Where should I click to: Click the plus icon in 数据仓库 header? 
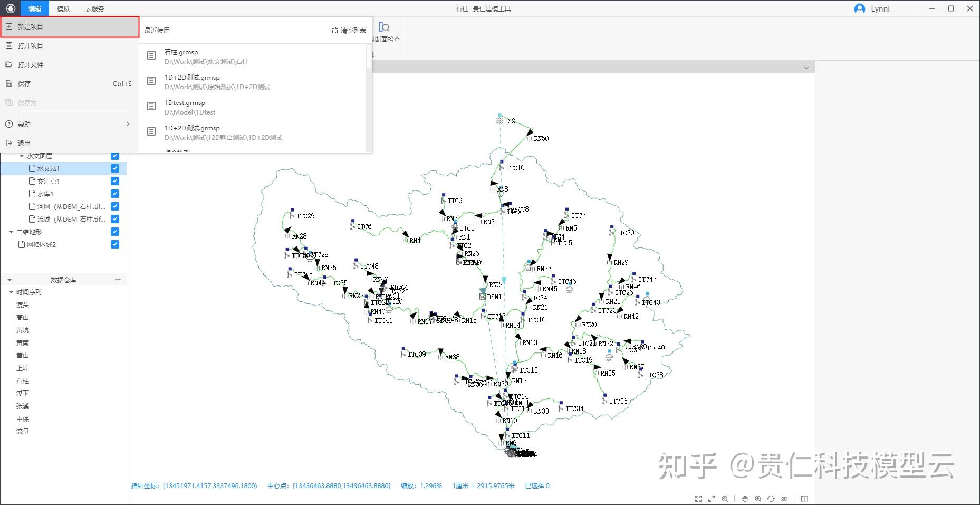click(118, 279)
